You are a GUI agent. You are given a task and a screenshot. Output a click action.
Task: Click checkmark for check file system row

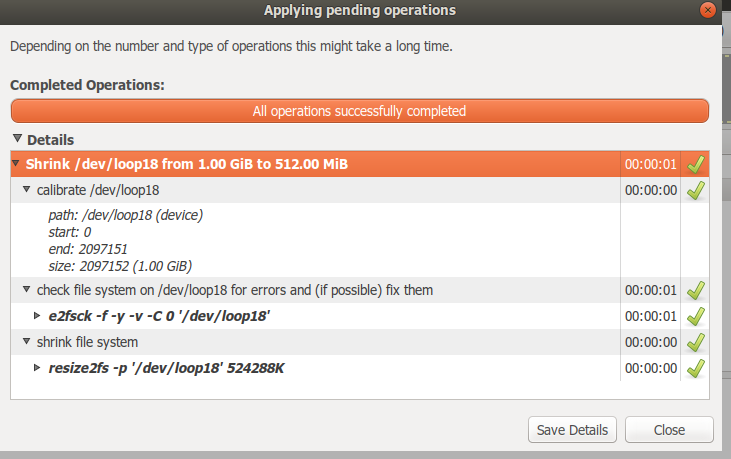696,290
